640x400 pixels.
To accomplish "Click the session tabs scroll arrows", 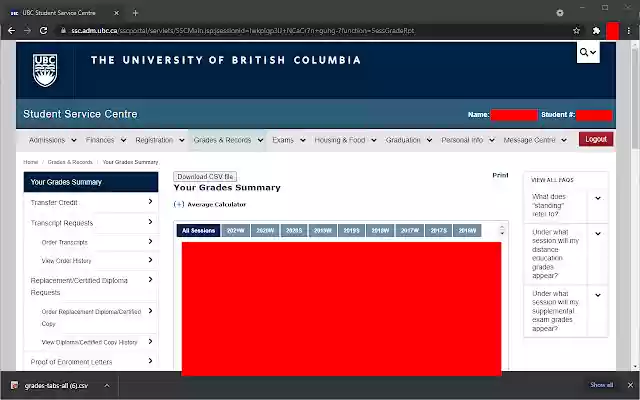I will pos(502,230).
